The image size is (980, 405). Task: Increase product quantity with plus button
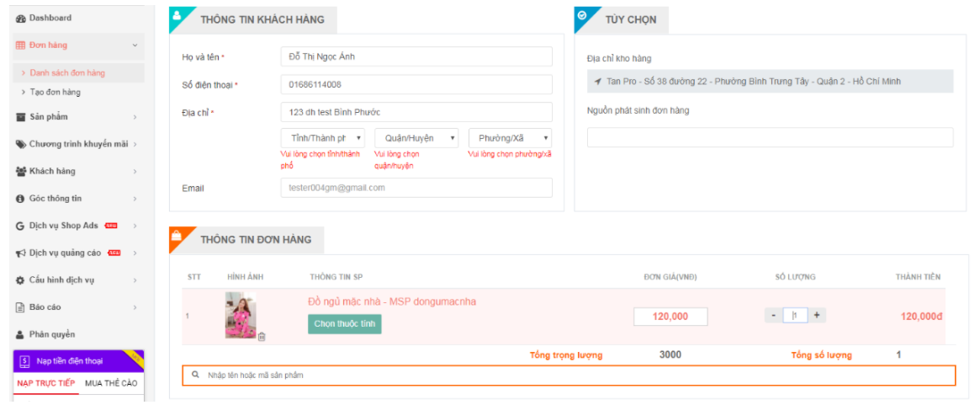[816, 315]
